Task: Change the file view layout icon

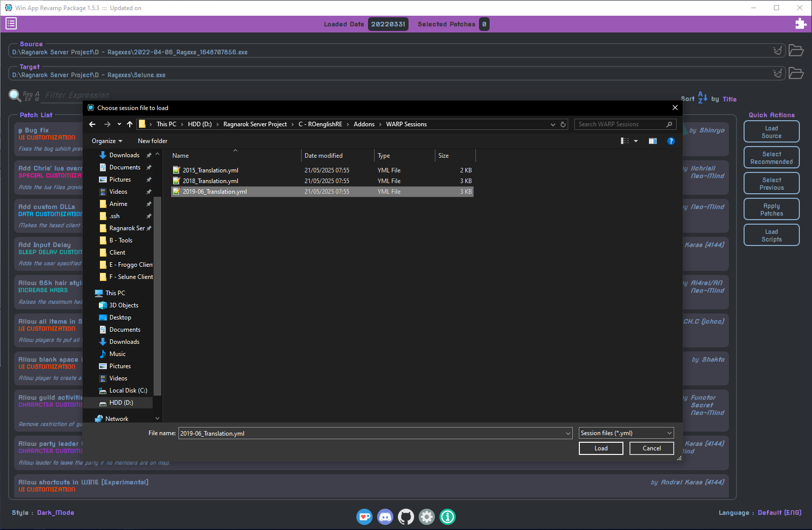Action: coord(625,141)
